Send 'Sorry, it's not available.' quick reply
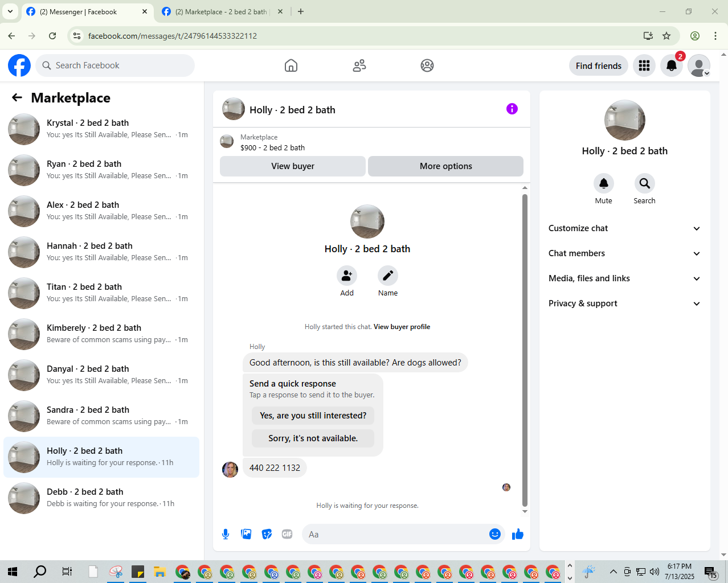 click(313, 438)
